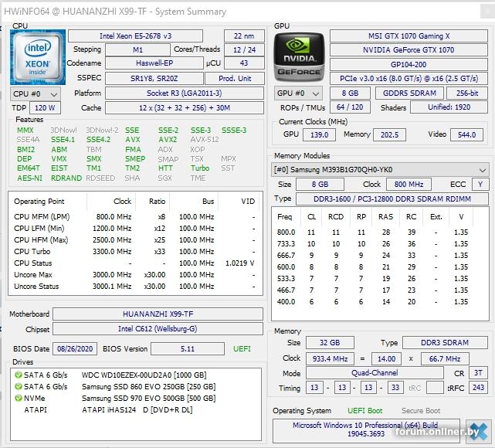This screenshot has height=448, width=495.
Task: Click the Unified: 1920 shaders field
Action: tap(449, 107)
